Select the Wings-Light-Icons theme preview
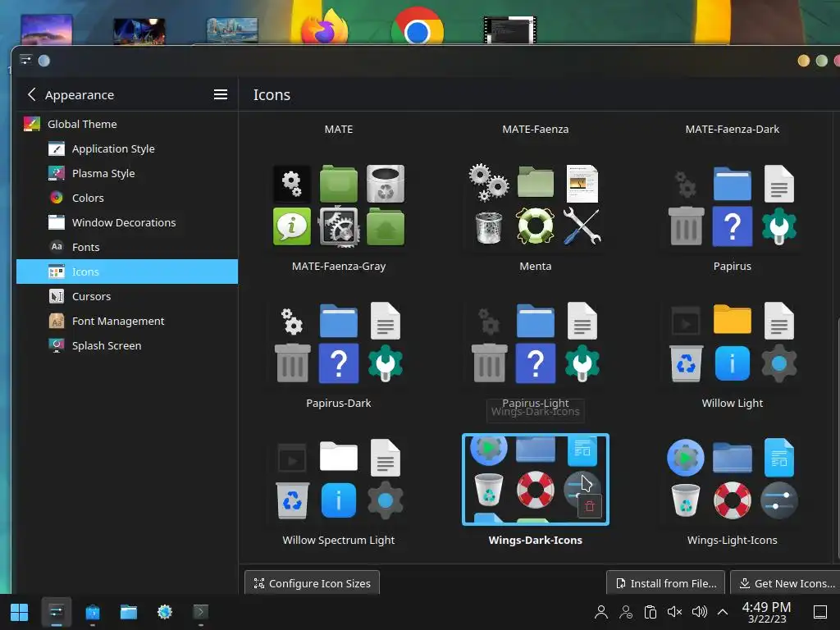The height and width of the screenshot is (630, 840). (733, 480)
